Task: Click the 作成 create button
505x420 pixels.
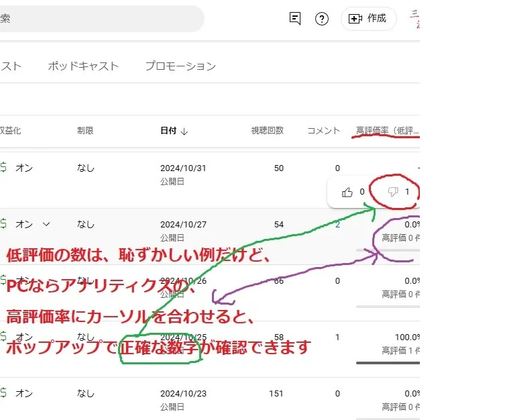Action: pyautogui.click(x=368, y=19)
